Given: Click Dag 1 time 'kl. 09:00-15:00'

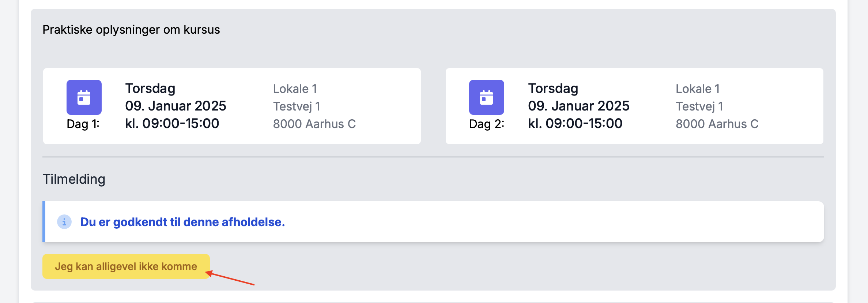Looking at the screenshot, I should (x=172, y=124).
